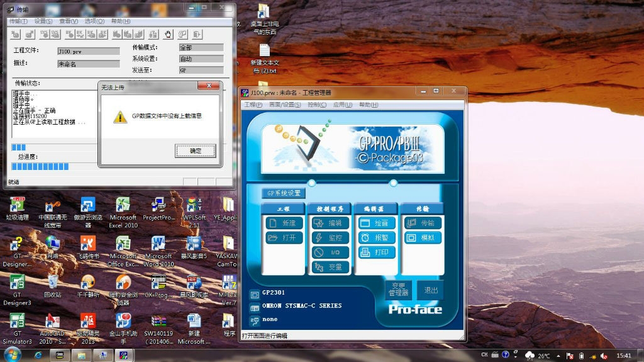Click the 传输模式 field showing 全部

pyautogui.click(x=201, y=47)
